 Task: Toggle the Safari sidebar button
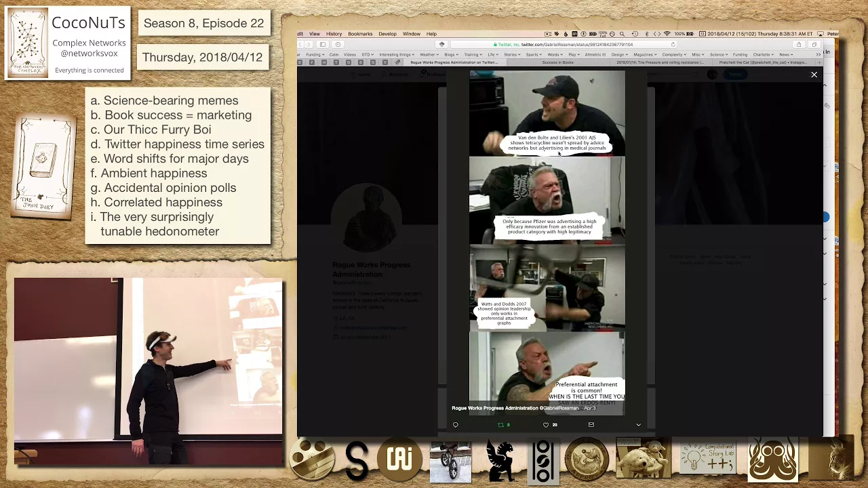[x=323, y=45]
